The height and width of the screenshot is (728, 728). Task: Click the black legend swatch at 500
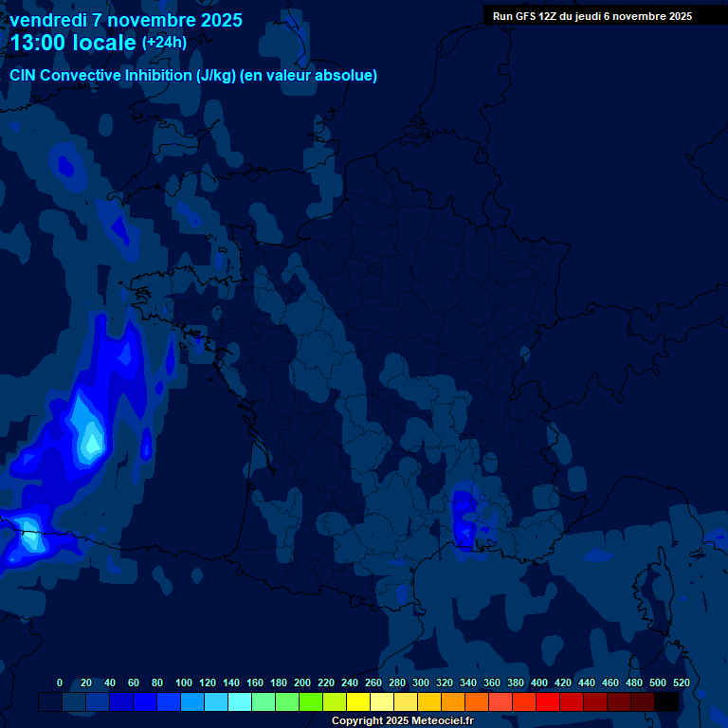tap(666, 702)
